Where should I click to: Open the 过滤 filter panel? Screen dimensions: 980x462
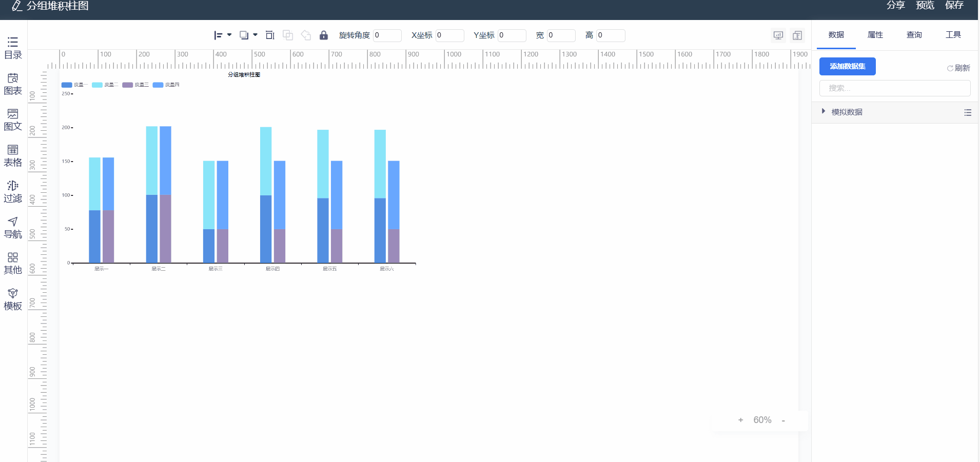(x=13, y=192)
